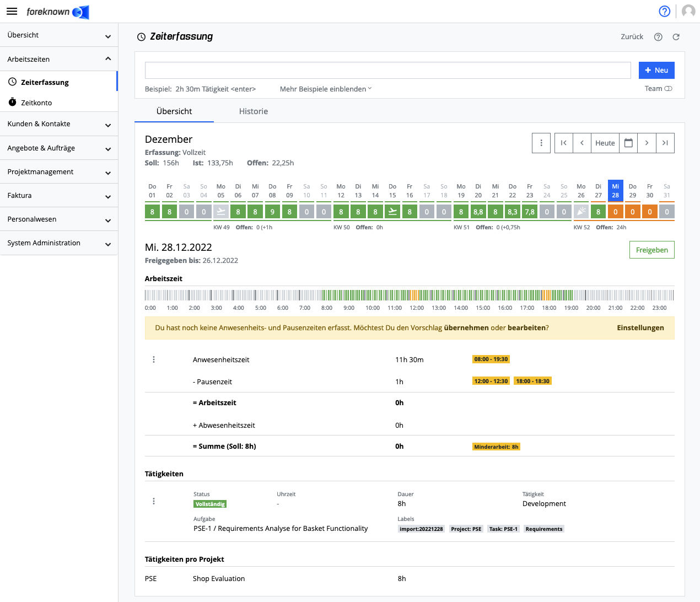Viewport: 700px width, 602px height.
Task: Click the Minderarbeit: 8h badge
Action: tap(496, 447)
